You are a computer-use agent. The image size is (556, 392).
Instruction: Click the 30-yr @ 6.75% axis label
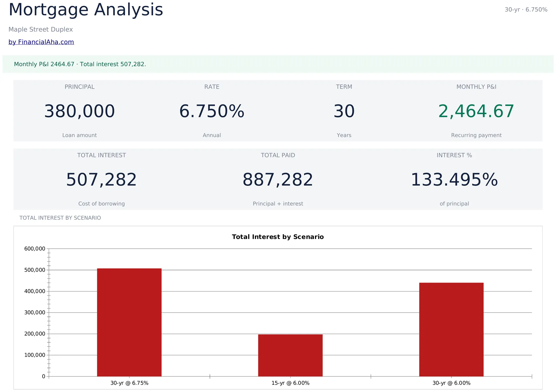(129, 383)
